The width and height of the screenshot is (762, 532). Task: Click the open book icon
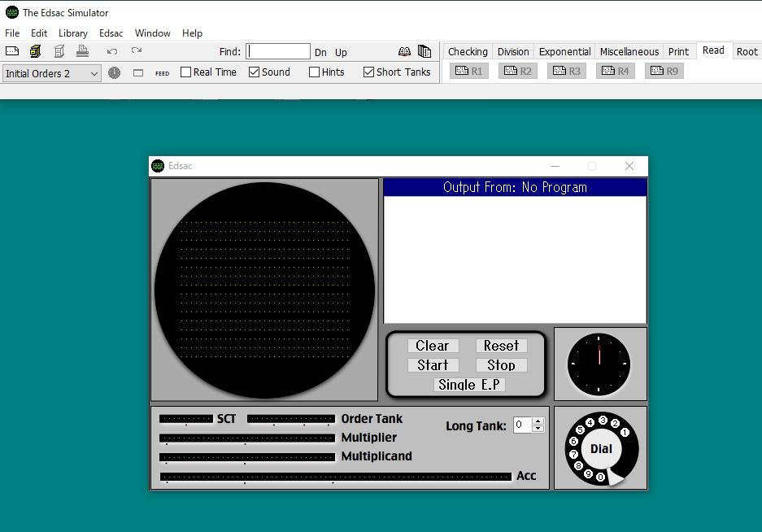click(x=404, y=51)
